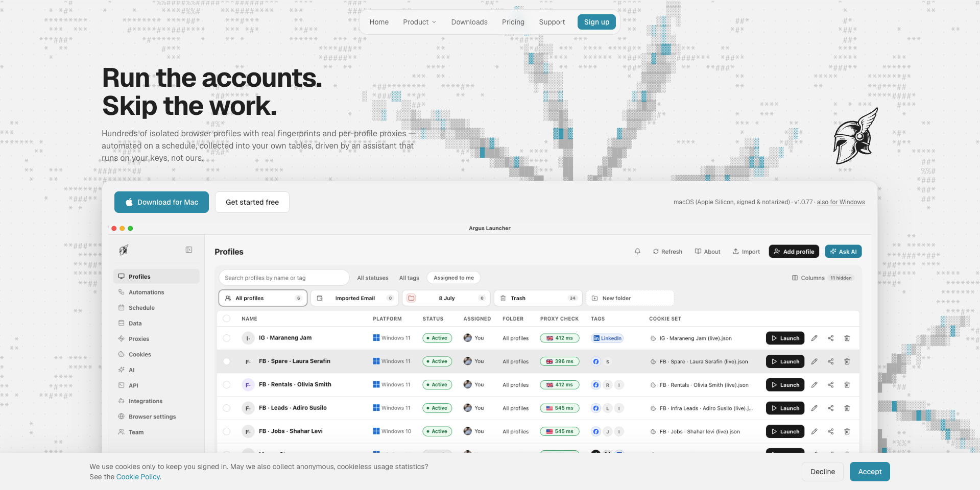Click the notification bell icon
Screen dimensions: 980x490
637,252
